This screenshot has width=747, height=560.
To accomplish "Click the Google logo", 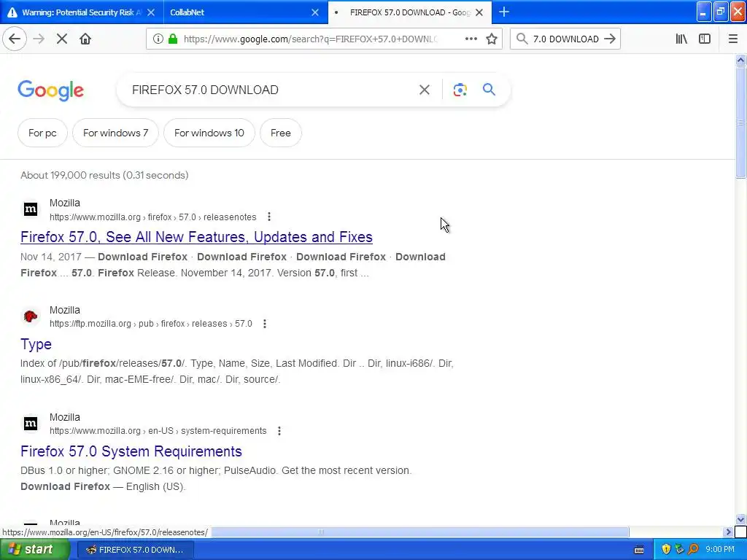I will tap(51, 90).
